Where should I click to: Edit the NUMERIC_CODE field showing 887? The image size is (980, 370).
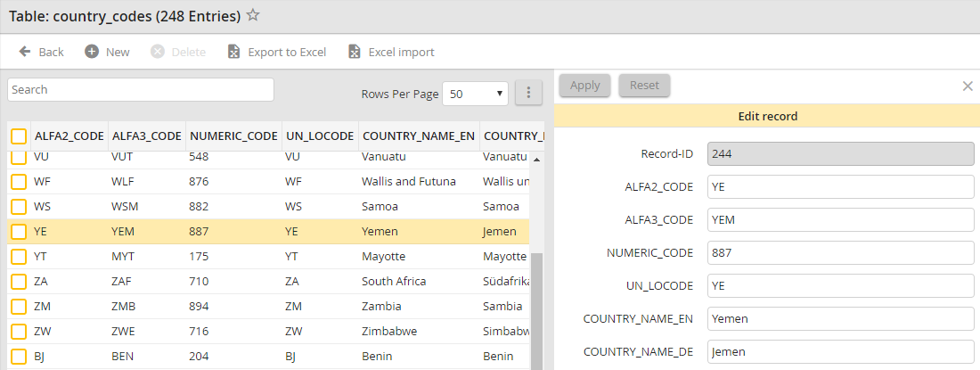pos(841,252)
